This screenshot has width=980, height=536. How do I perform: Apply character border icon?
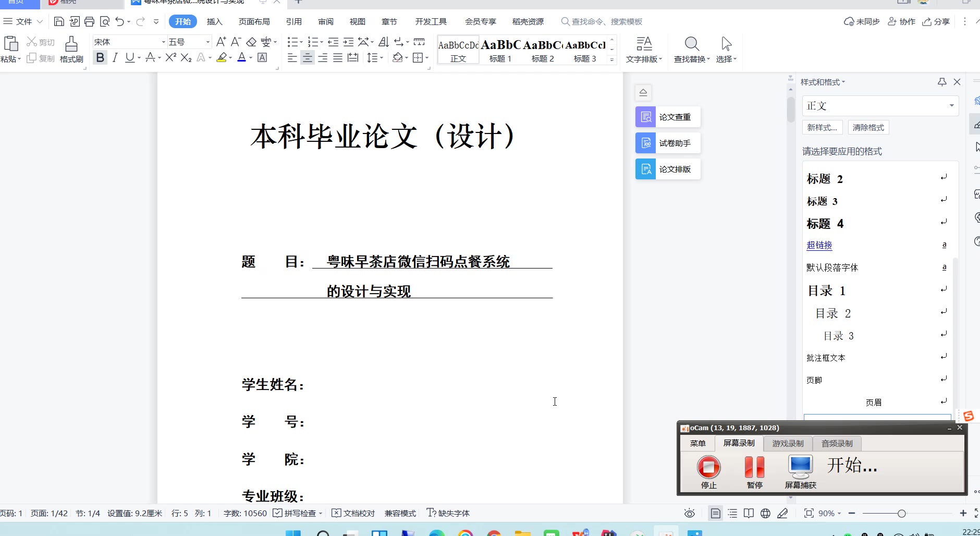tap(263, 57)
